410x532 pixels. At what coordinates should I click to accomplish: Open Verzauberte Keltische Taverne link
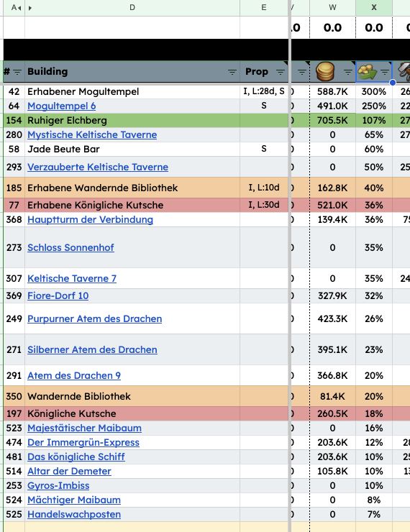point(98,167)
